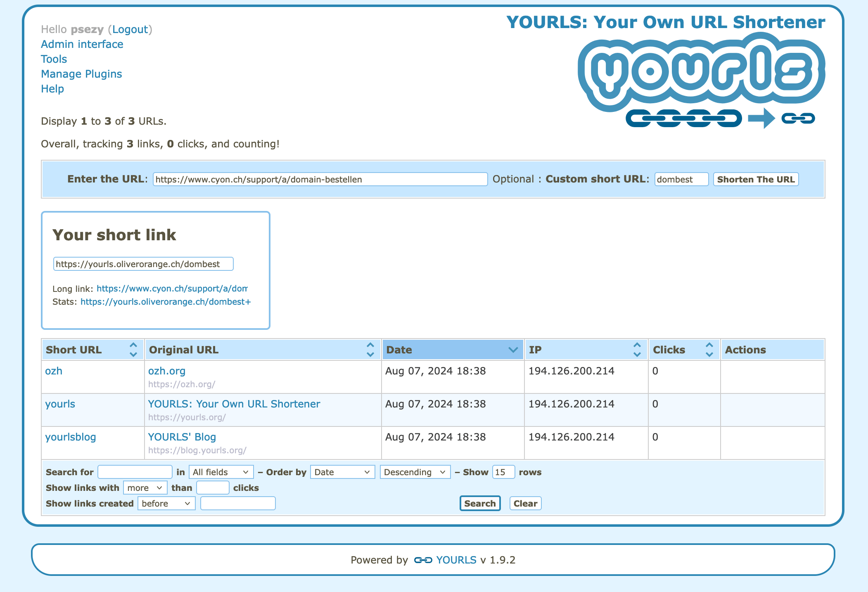Screen dimensions: 868x592
Task: Click the Stats dombest+ link
Action: click(x=166, y=302)
